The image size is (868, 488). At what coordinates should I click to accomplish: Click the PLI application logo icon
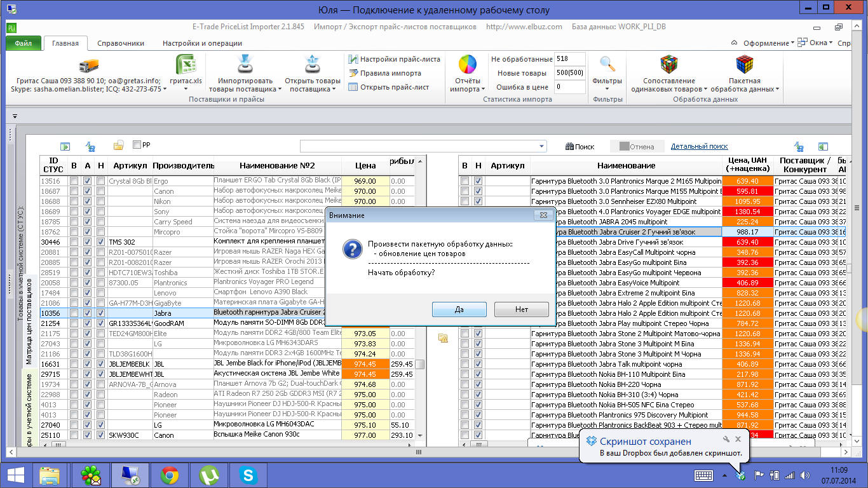click(x=12, y=27)
